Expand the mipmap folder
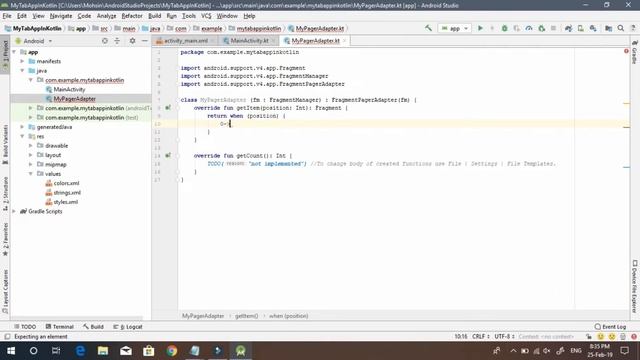 click(x=31, y=164)
